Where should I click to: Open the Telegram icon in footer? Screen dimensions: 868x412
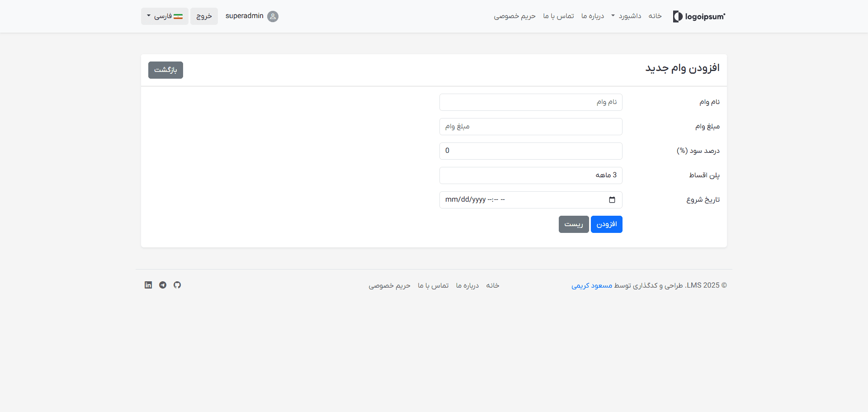(163, 285)
